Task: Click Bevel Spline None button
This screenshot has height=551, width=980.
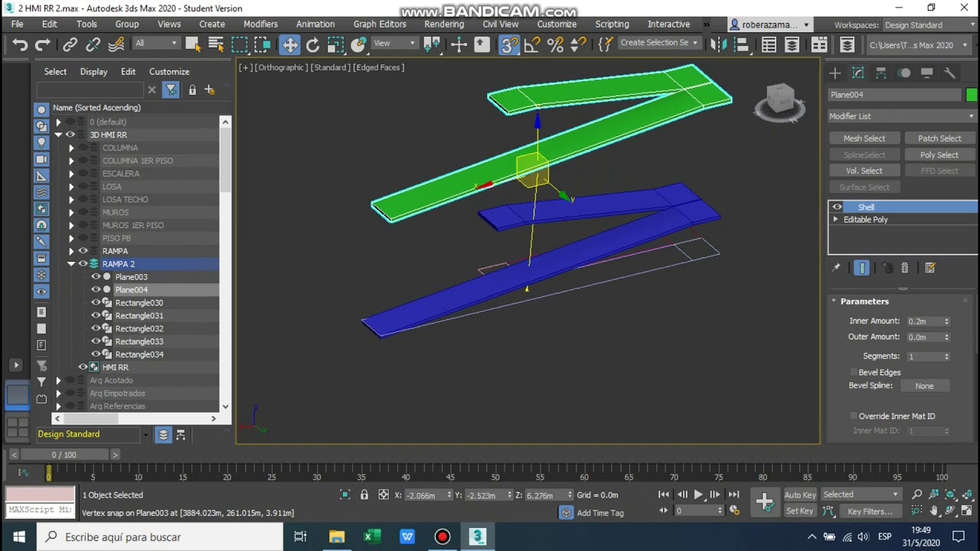Action: pos(924,386)
